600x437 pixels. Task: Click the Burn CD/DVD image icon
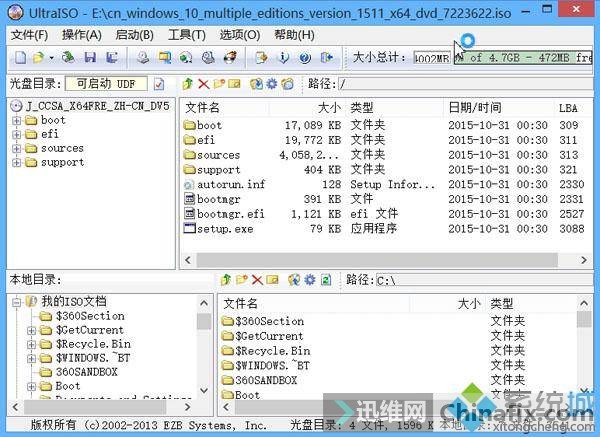point(230,58)
